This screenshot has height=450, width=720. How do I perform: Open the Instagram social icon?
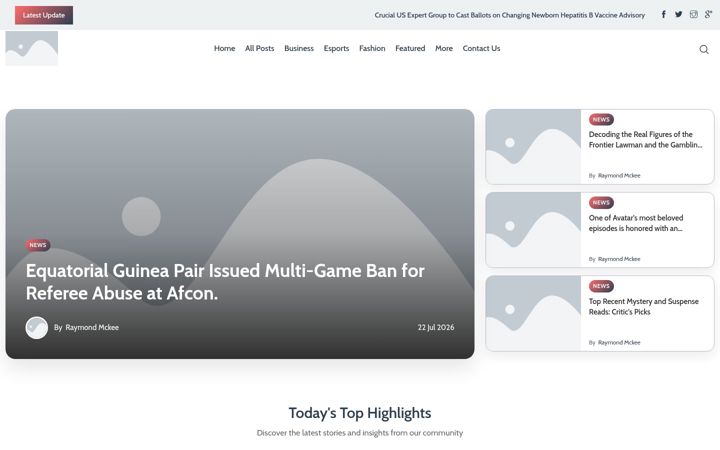[694, 15]
